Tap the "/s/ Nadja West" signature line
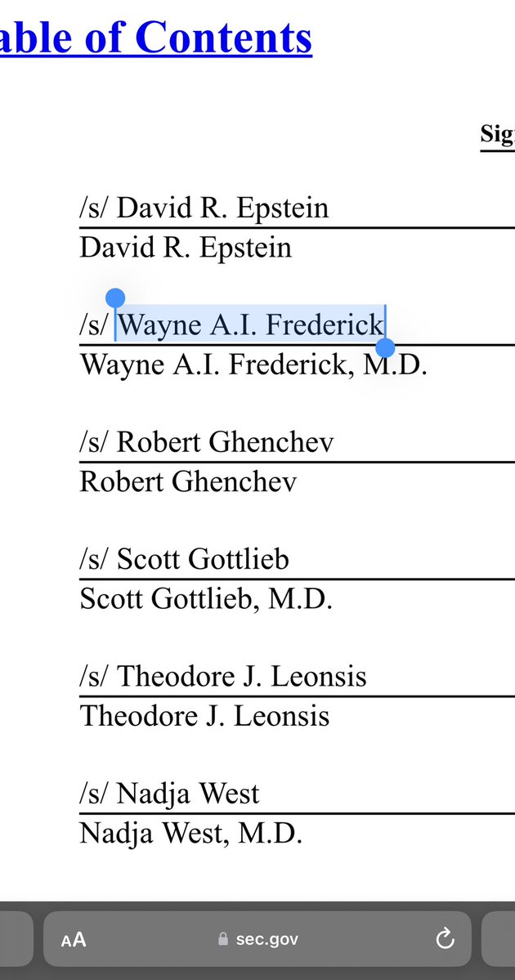Image resolution: width=515 pixels, height=980 pixels. coord(169,794)
